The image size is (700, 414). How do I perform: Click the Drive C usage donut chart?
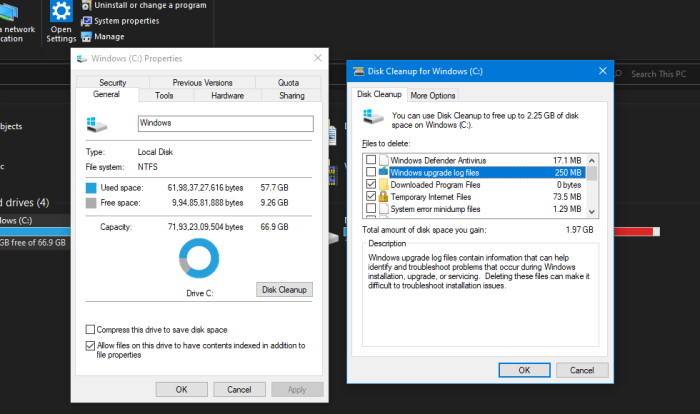coord(199,258)
